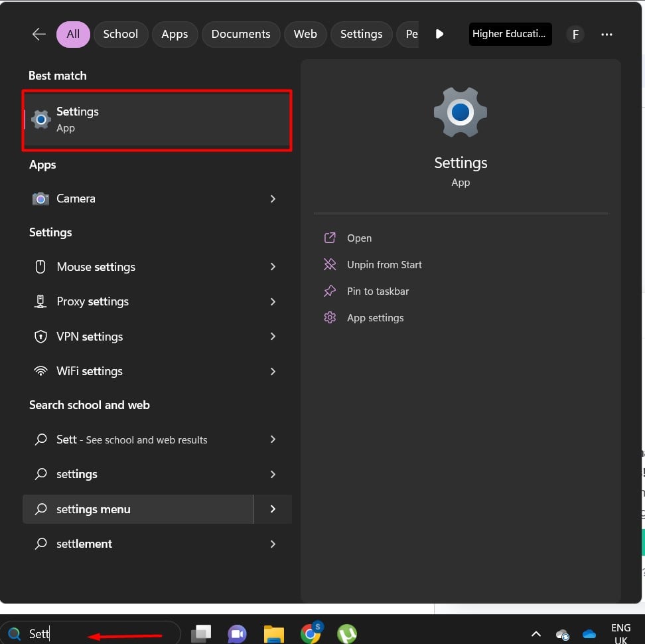
Task: Click the taskbar search input box
Action: [x=100, y=633]
